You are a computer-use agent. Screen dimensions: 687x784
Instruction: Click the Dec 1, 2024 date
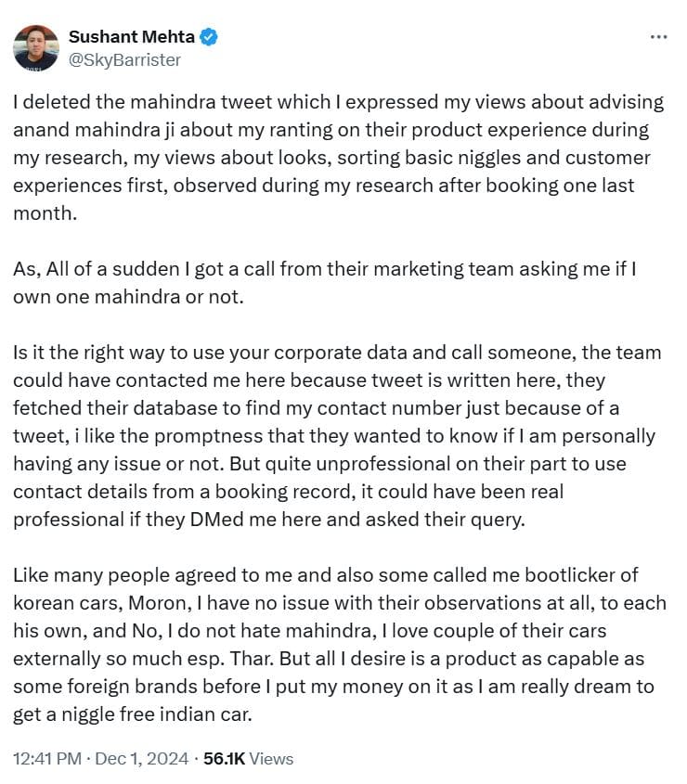tap(142, 759)
